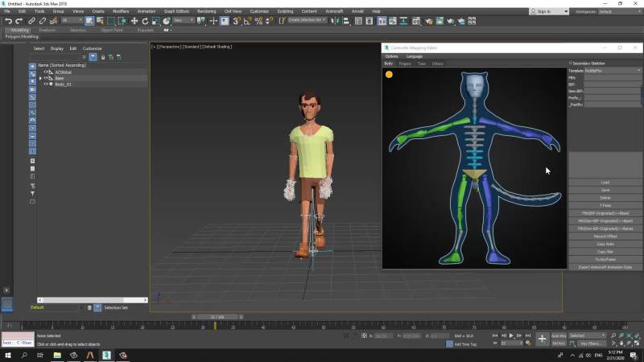Toggle visibility eye of ACGlobal object
The height and width of the screenshot is (362, 644).
point(46,72)
